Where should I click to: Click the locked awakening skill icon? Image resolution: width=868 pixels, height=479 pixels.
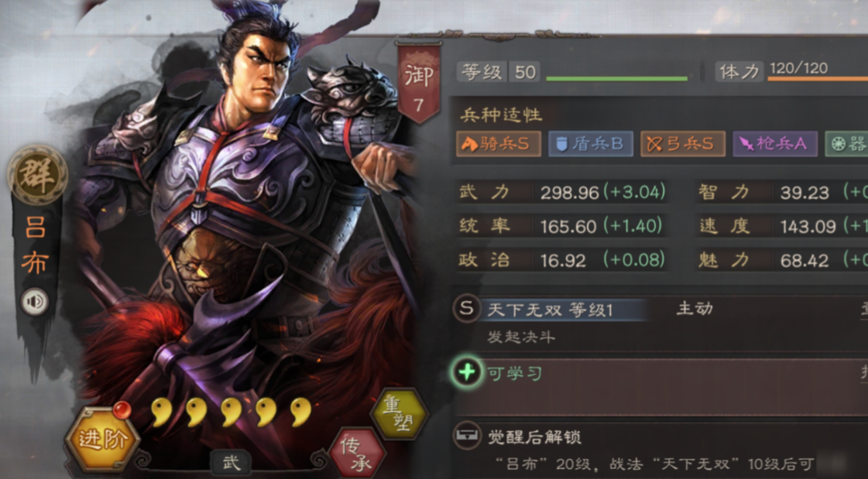pos(466,436)
